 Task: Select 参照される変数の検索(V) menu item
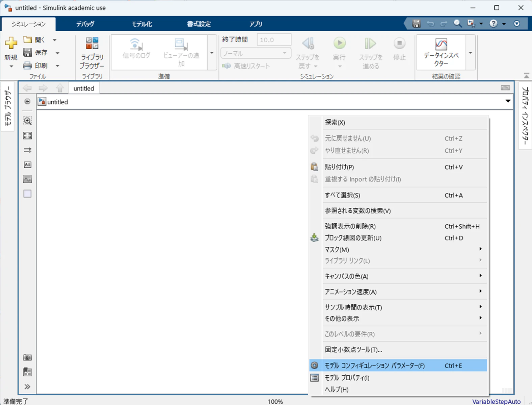(x=398, y=211)
